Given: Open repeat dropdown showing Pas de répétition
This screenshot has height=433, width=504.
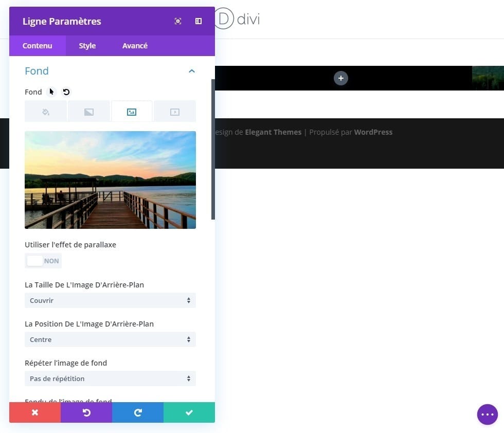Looking at the screenshot, I should 110,378.
